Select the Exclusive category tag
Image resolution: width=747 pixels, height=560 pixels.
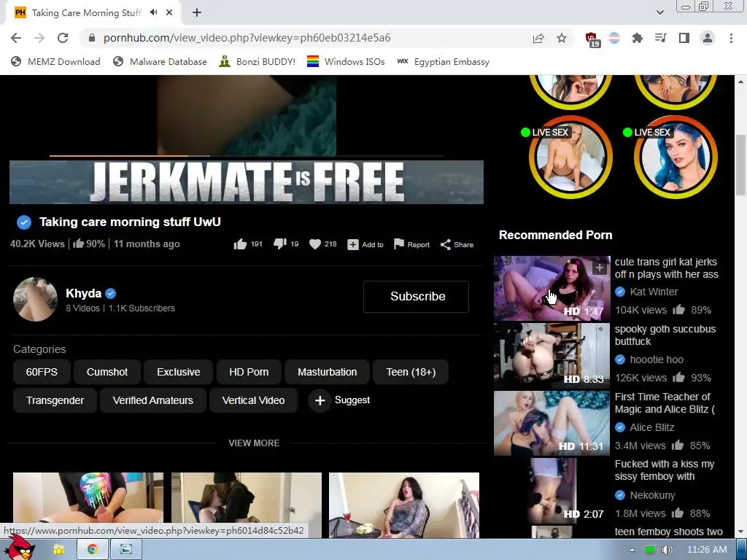coord(179,372)
